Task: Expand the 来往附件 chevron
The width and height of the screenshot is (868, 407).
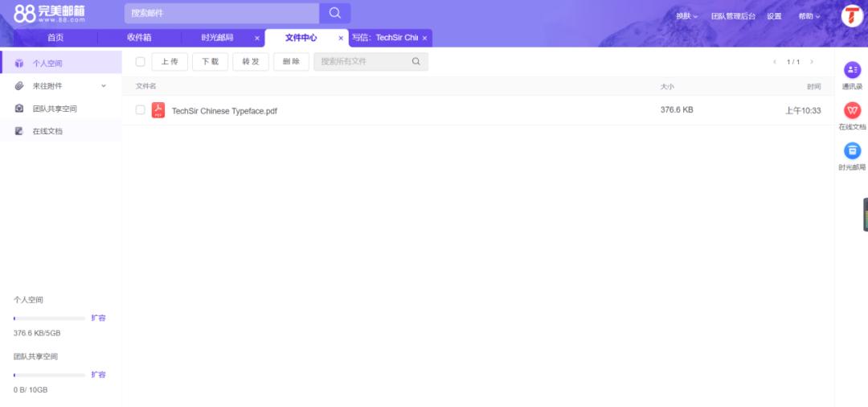Action: [x=104, y=86]
